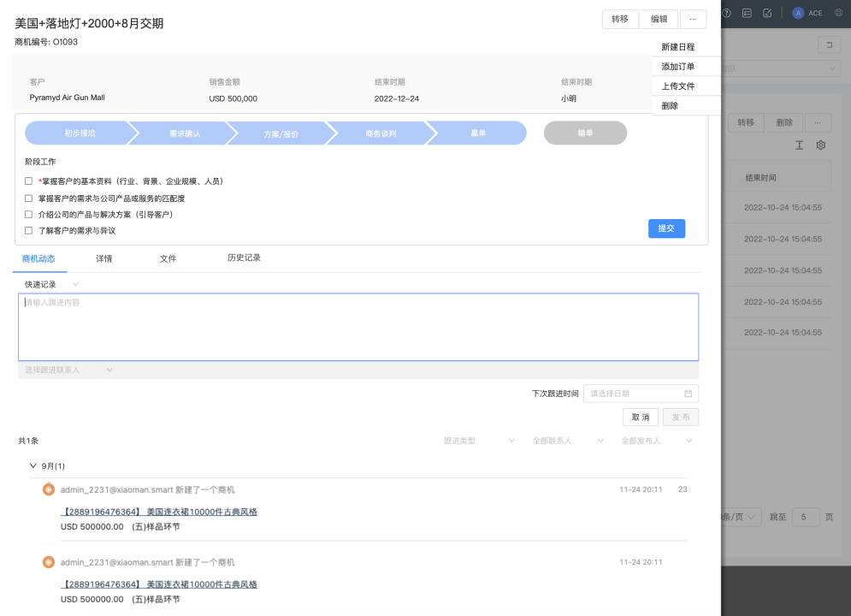Check 掌握客户的基本资料 stage task

point(29,181)
